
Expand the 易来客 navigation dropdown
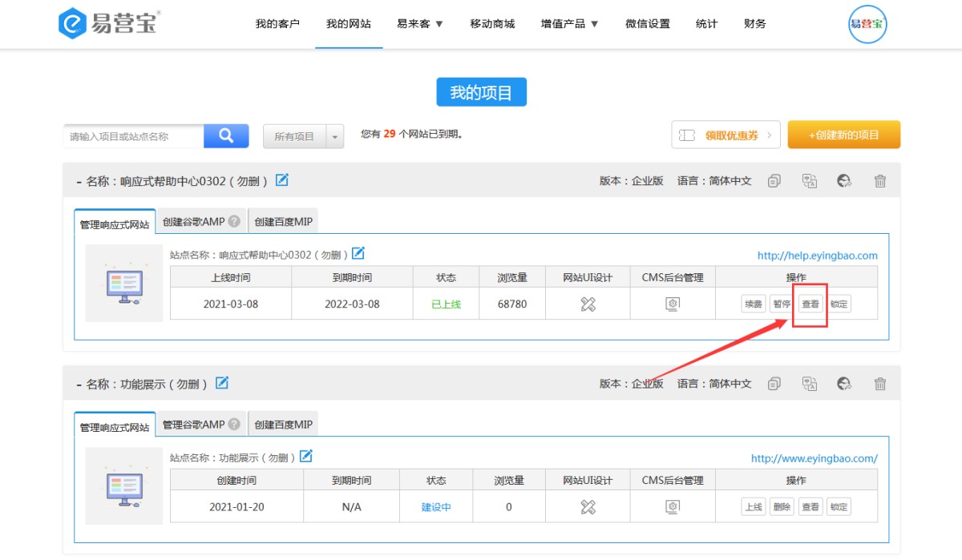click(x=420, y=24)
